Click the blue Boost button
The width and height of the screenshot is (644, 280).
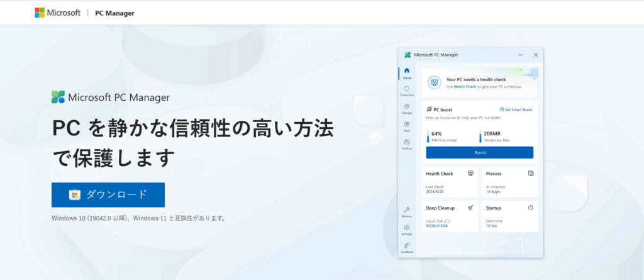(x=480, y=152)
